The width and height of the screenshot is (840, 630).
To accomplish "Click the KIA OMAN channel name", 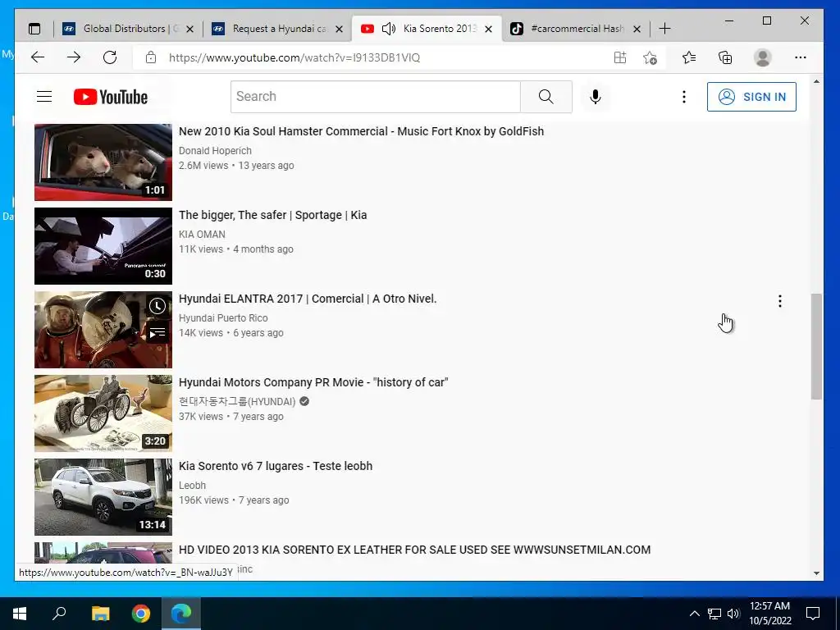I will (x=202, y=234).
